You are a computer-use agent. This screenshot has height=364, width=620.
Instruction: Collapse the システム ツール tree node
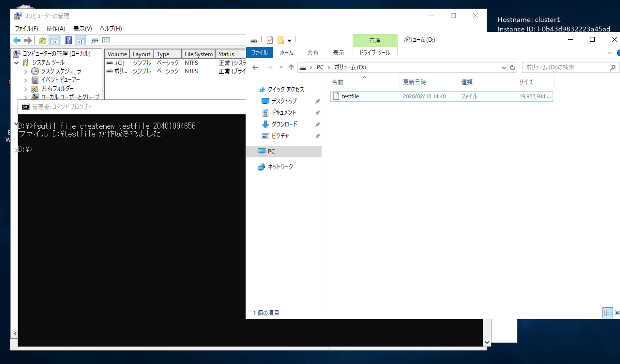point(16,63)
